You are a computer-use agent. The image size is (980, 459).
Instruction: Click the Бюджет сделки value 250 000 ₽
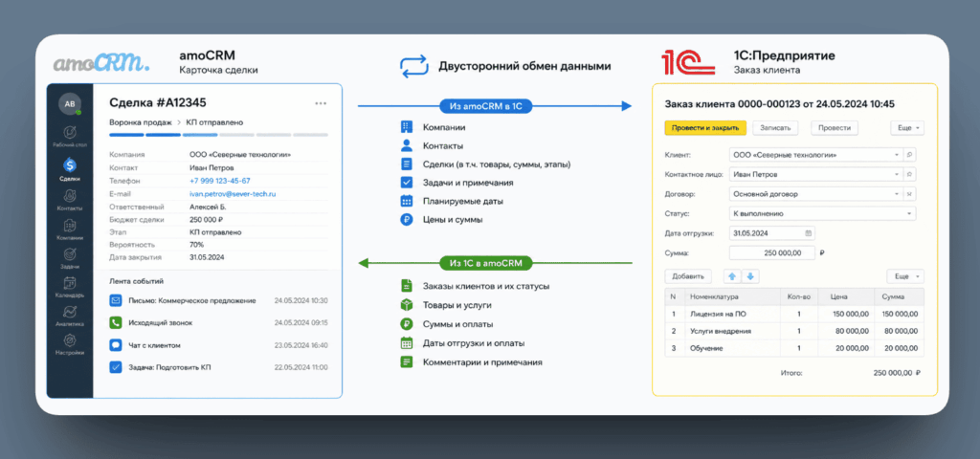click(207, 220)
